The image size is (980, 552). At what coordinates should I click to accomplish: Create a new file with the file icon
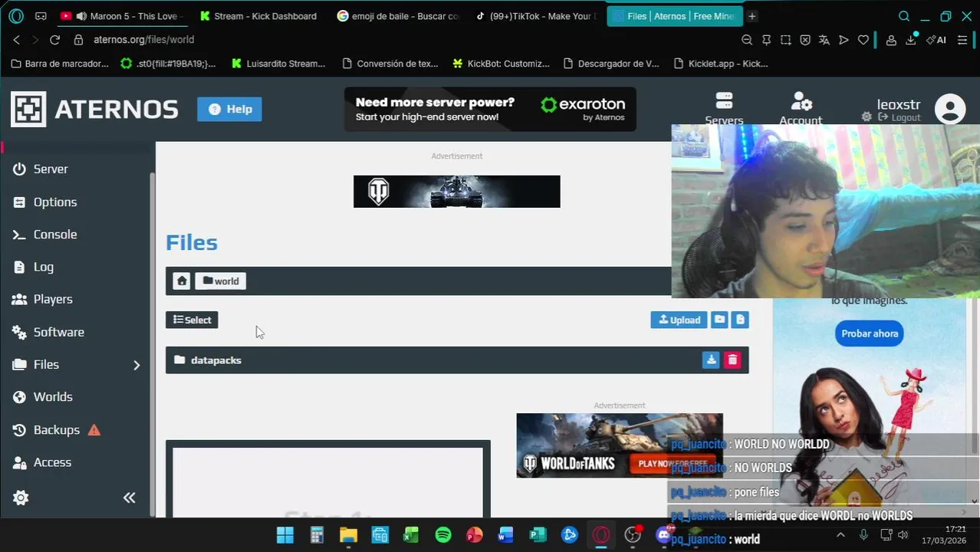pyautogui.click(x=740, y=320)
